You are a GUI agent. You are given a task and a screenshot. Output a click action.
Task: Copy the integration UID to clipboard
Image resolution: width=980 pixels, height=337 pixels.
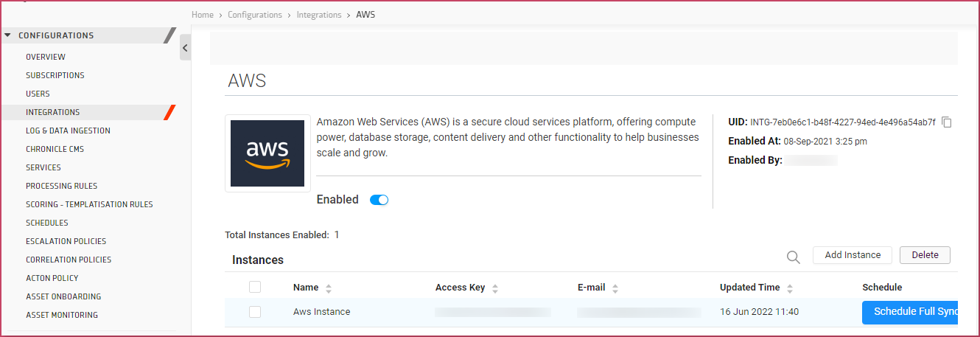coord(947,122)
